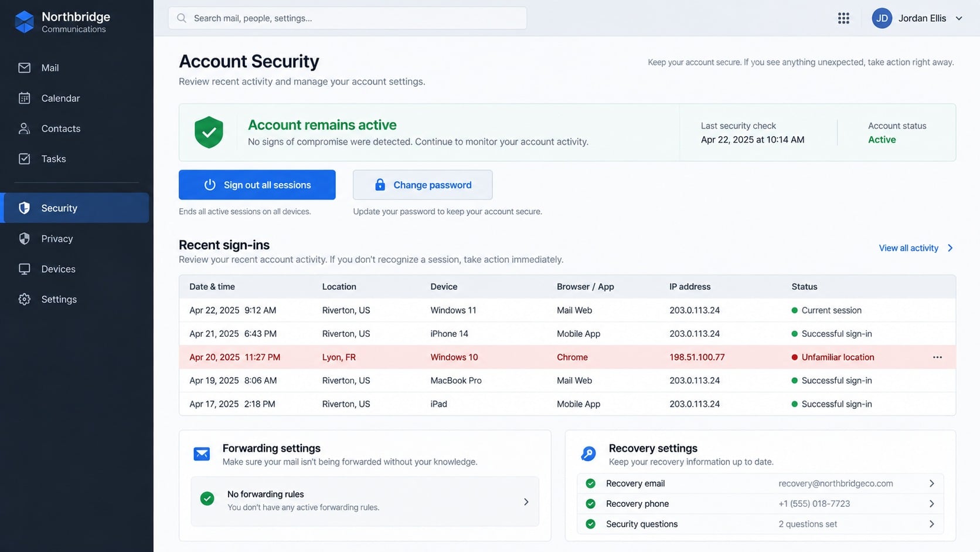Click the Sign out all sessions button

tap(257, 185)
